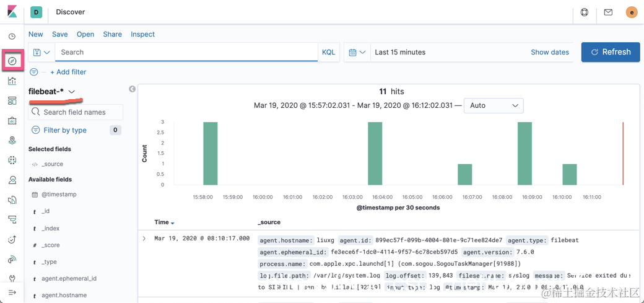Focus the Search query input
Screen dimensions: 644x303
186,52
